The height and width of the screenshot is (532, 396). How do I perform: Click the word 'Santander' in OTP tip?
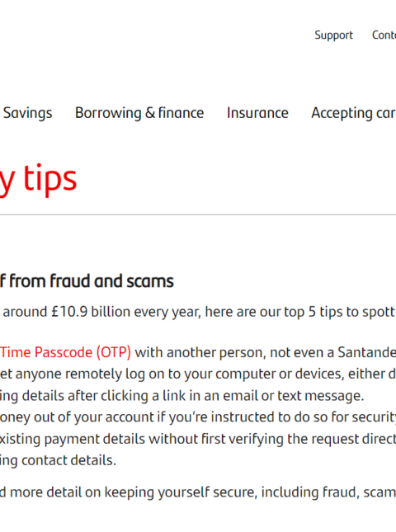pos(366,352)
